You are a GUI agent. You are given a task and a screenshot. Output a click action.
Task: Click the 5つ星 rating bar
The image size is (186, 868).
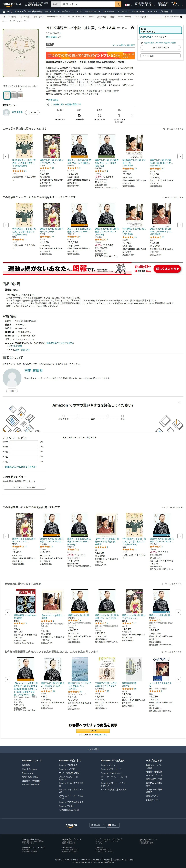pyautogui.click(x=24, y=442)
